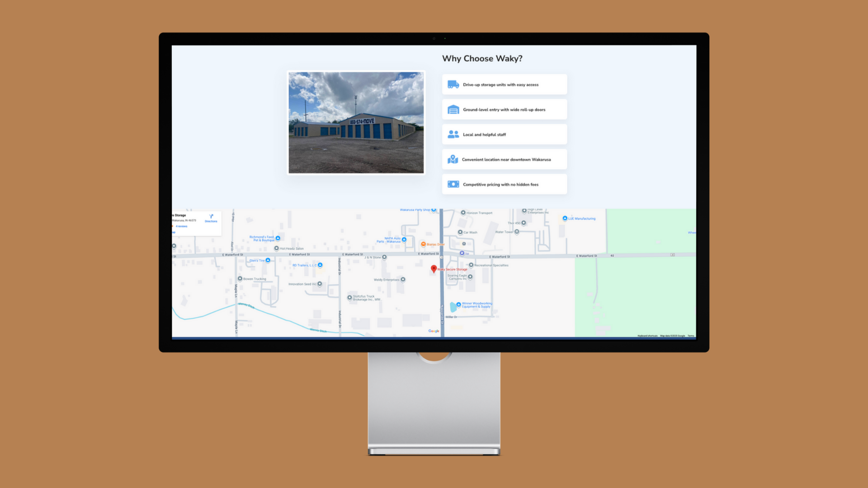Click the garage icon for ground-level entry
The image size is (868, 488).
coord(453,110)
